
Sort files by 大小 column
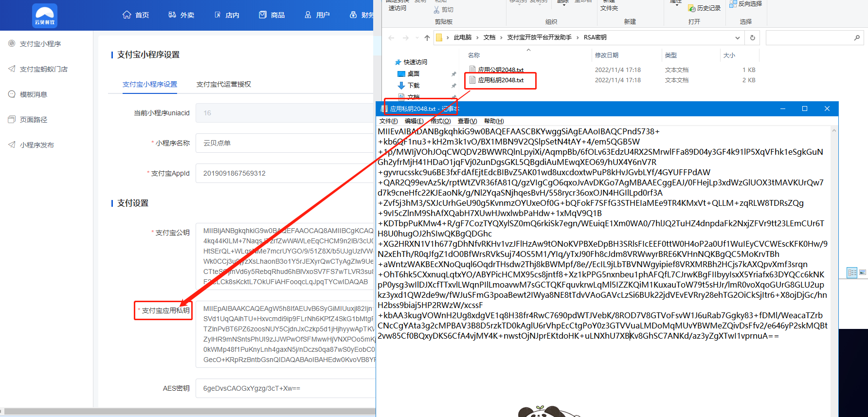point(729,55)
